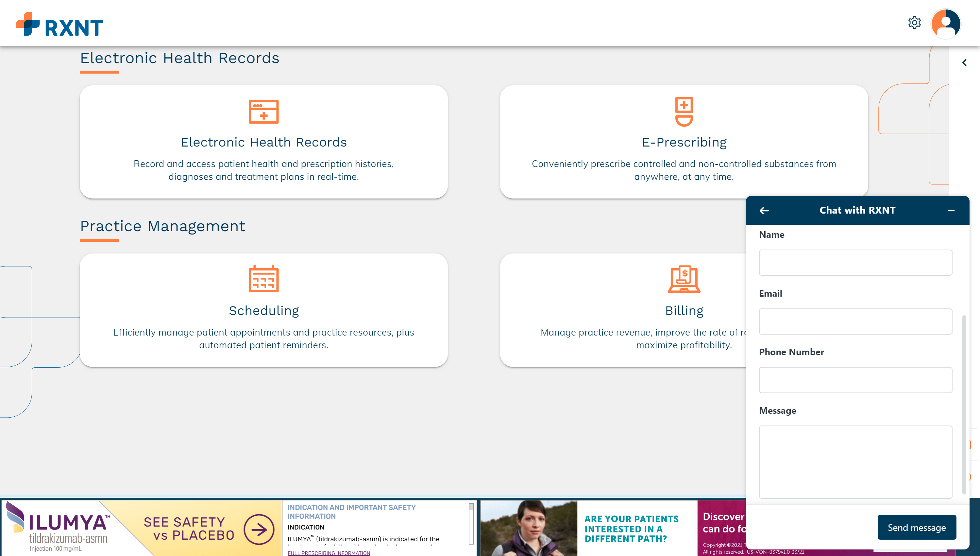Click 'ARE YOUR PATIENTS INTERESTED' ad text
This screenshot has width=980, height=556.
631,529
